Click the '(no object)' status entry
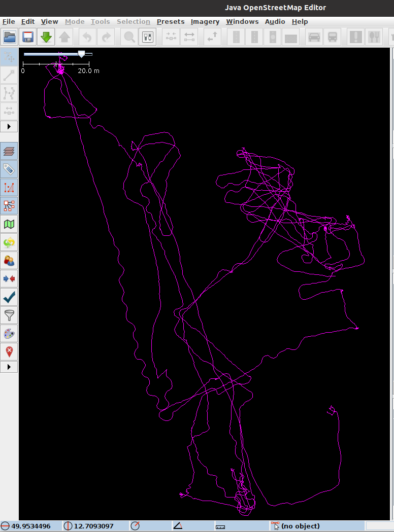Viewport: 394px width, 532px height. pyautogui.click(x=300, y=526)
